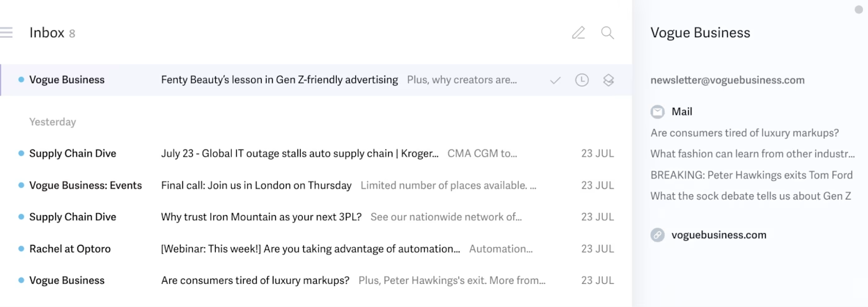Open the search magnifier icon
The image size is (868, 307).
(x=608, y=33)
